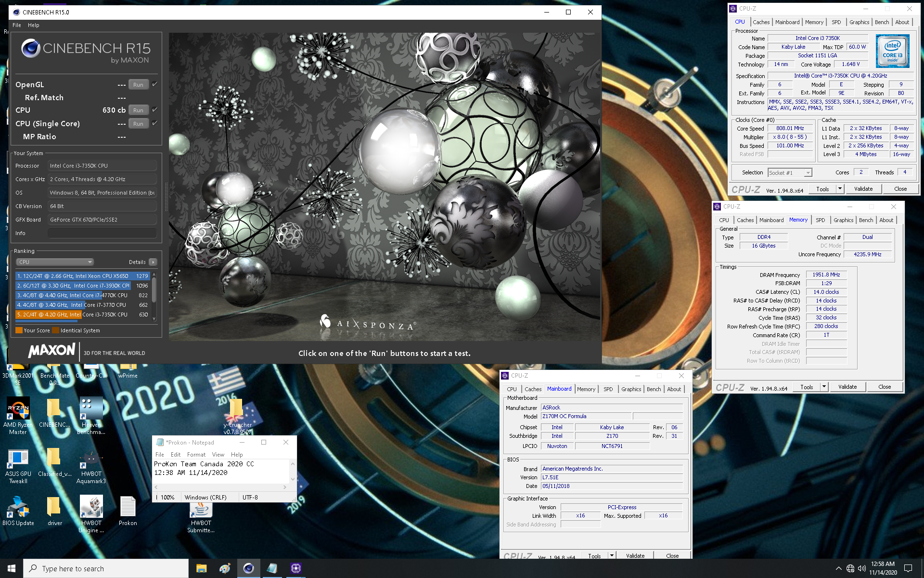Open File Explorer from the taskbar
Image resolution: width=924 pixels, height=578 pixels.
[201, 568]
